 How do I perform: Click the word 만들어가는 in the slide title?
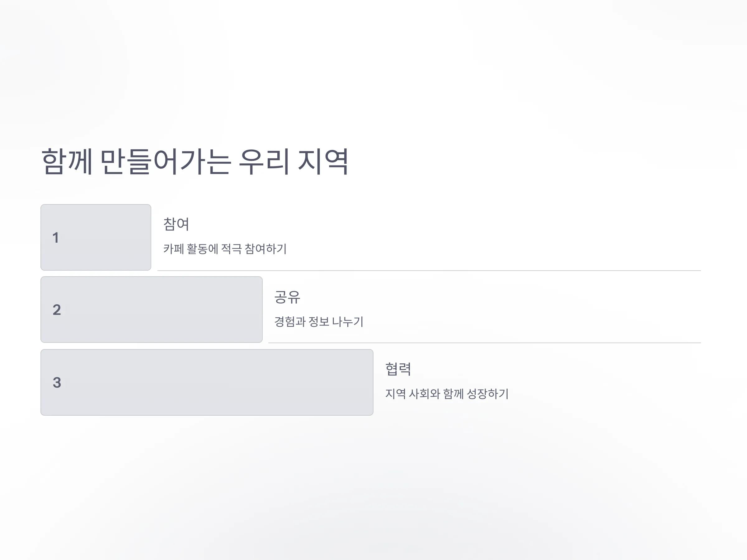click(x=166, y=162)
